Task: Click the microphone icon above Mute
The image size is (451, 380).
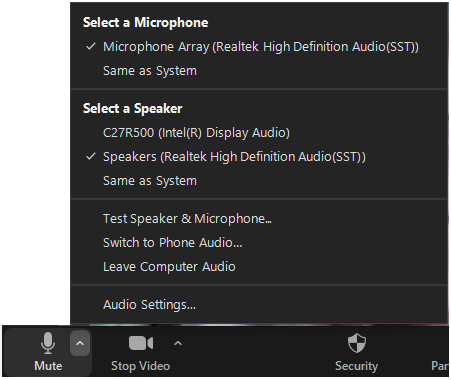Action: (48, 343)
